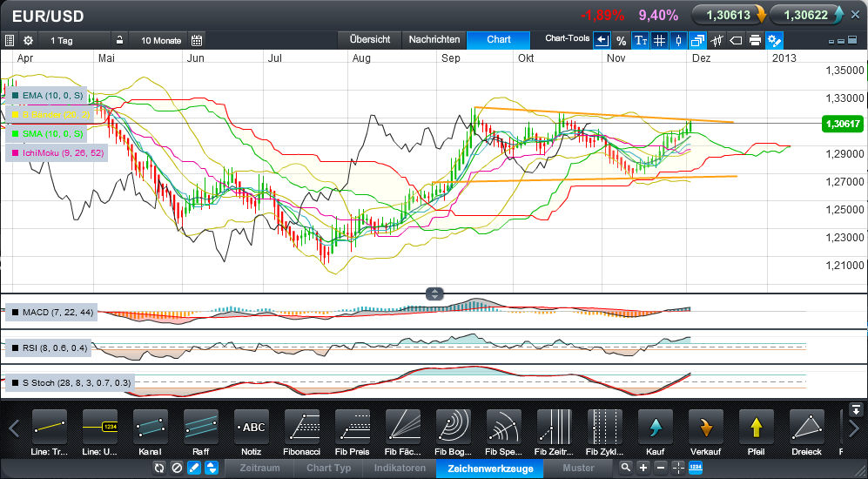
Task: Click the RSI (8, 0.6, 0.4) label
Action: [49, 348]
